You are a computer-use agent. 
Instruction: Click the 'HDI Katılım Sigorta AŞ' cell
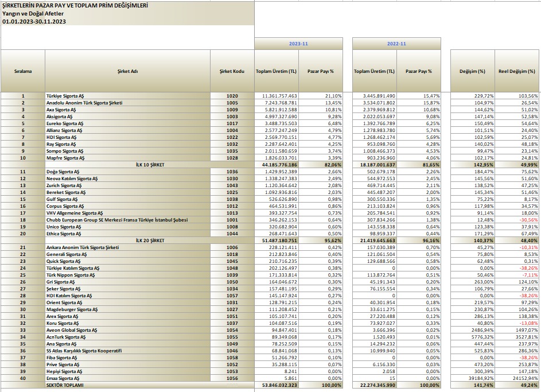128,296
